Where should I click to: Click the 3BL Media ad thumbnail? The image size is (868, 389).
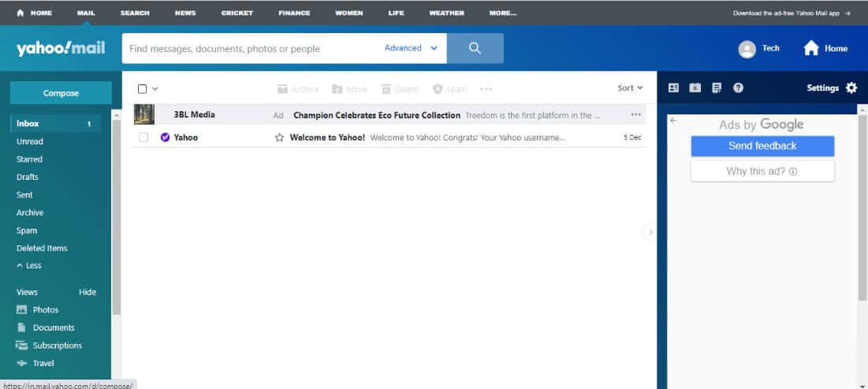click(144, 114)
